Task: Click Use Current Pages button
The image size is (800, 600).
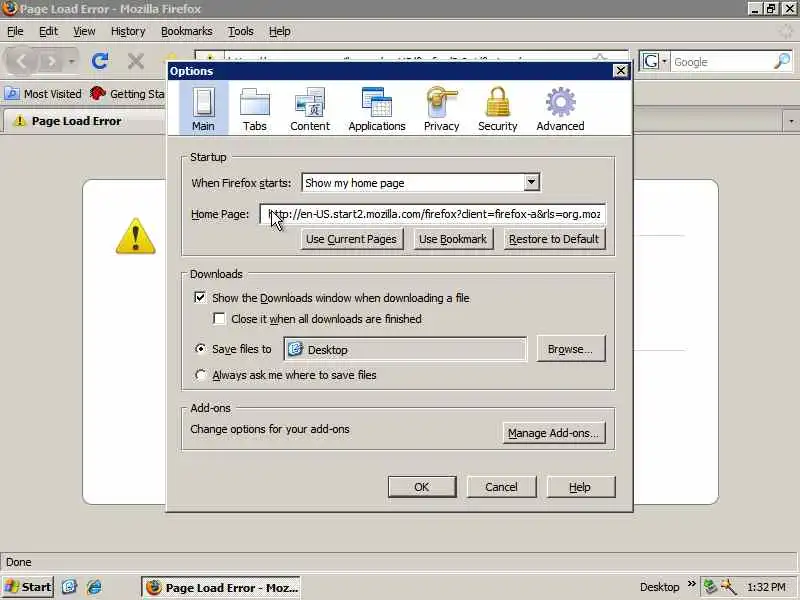Action: point(352,239)
